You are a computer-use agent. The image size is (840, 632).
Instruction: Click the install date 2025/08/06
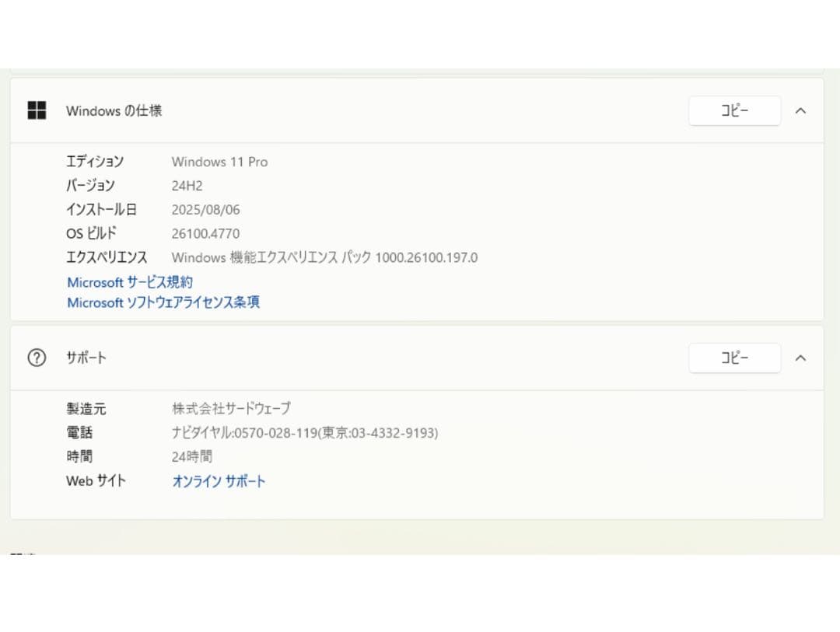(x=207, y=210)
